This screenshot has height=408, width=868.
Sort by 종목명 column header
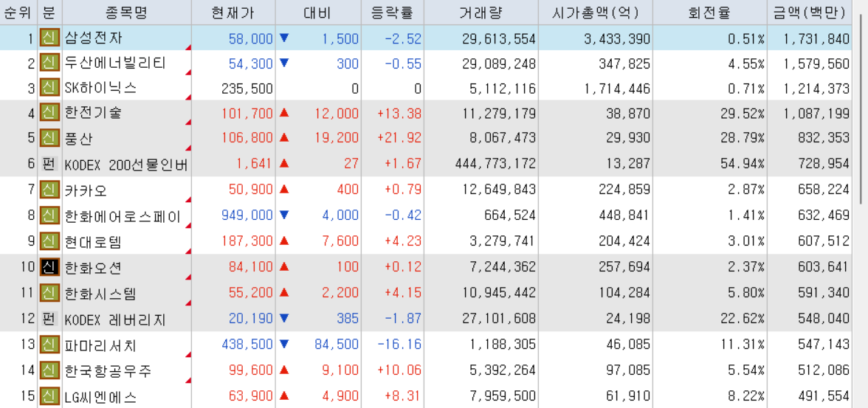127,13
